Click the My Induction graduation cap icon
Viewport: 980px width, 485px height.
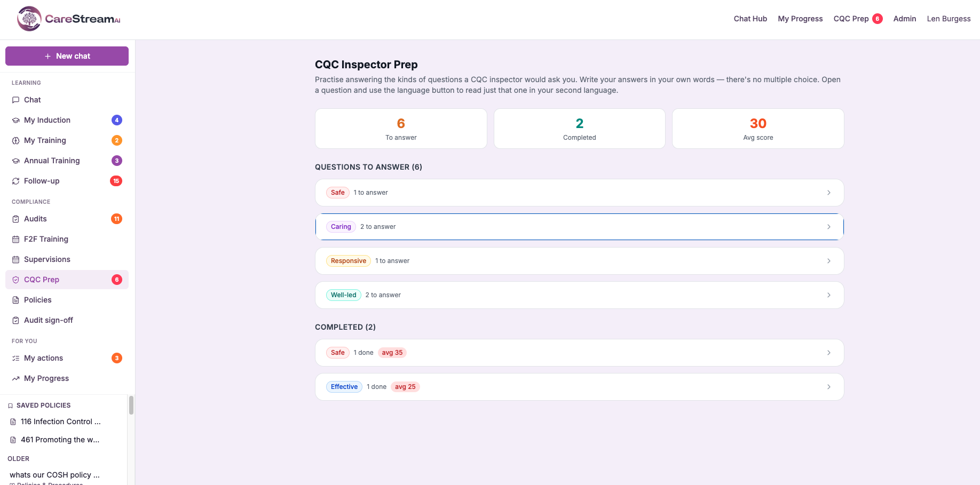pyautogui.click(x=15, y=120)
